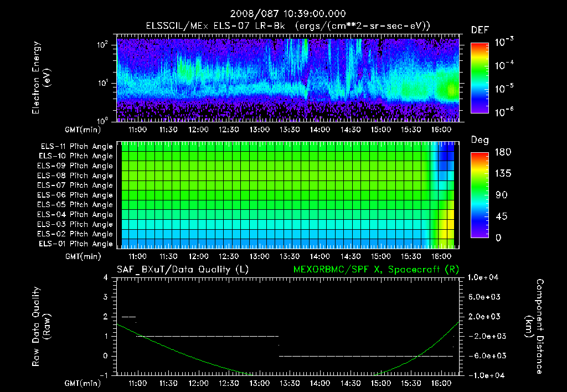
Task: Click the DEF color bar label
Action: click(480, 30)
